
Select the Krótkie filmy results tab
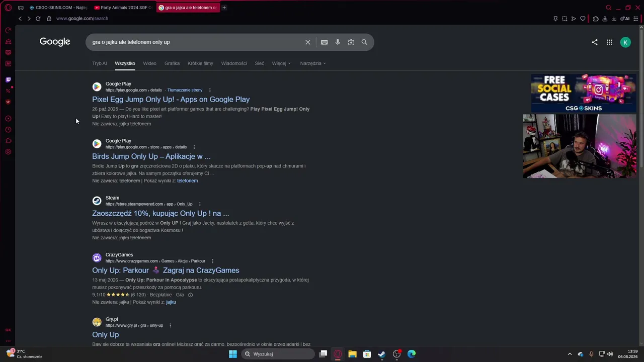click(x=200, y=63)
